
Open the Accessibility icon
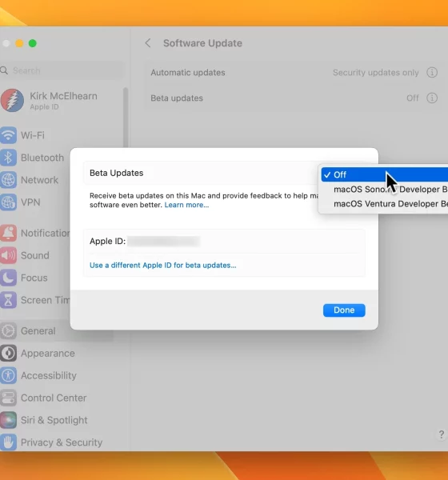click(x=8, y=376)
